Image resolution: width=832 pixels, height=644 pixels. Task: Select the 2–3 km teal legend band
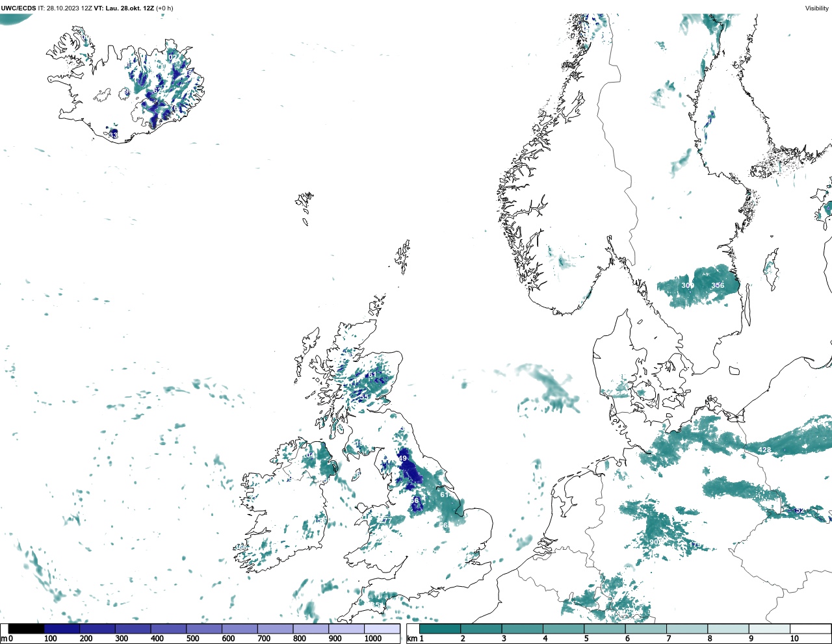click(481, 629)
